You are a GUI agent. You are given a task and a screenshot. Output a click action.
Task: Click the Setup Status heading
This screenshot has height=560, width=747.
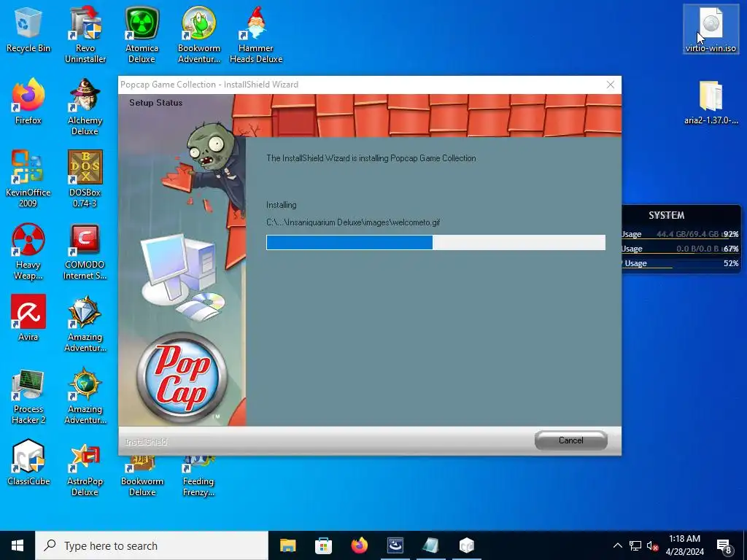(x=156, y=102)
